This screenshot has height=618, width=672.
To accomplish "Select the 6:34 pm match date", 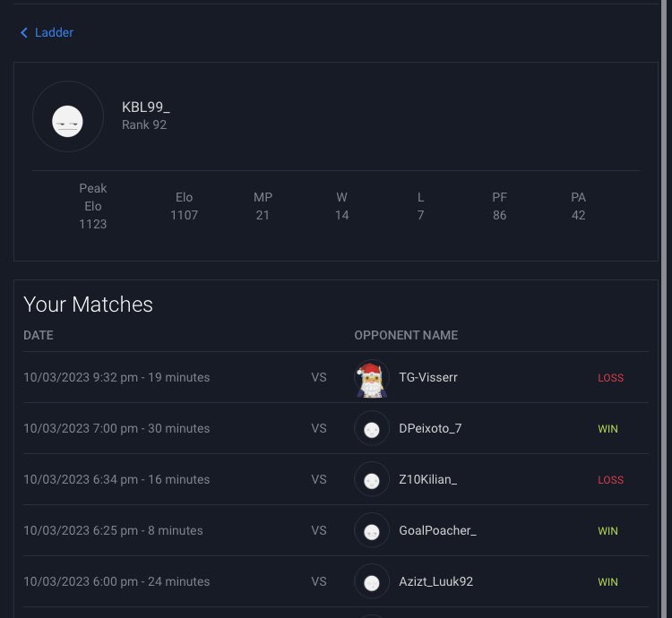I will point(116,479).
